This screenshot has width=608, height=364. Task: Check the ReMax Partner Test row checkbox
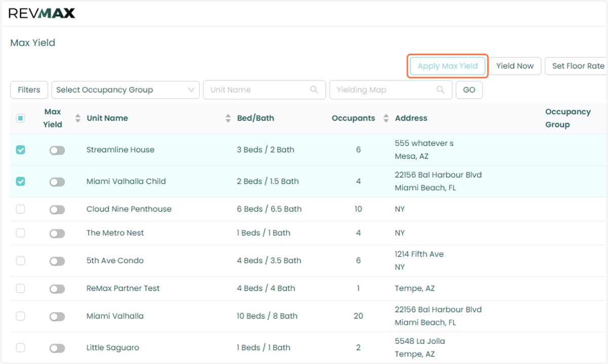pos(20,289)
